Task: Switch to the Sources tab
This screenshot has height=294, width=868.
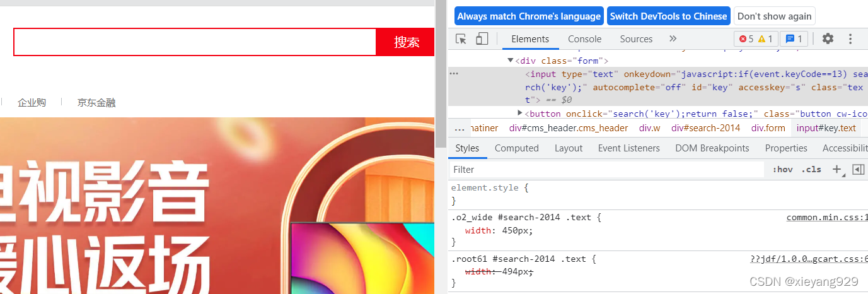Action: pyautogui.click(x=636, y=39)
